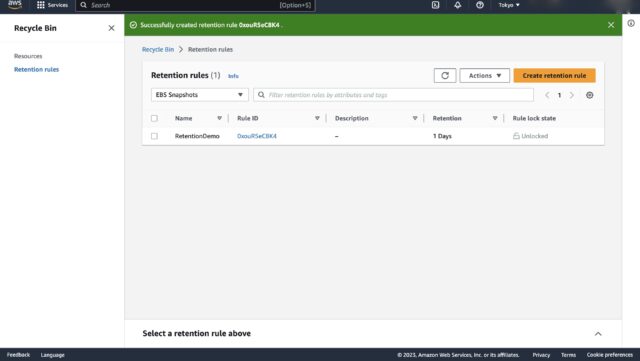Sort by Description column
640x361 pixels.
click(415, 118)
